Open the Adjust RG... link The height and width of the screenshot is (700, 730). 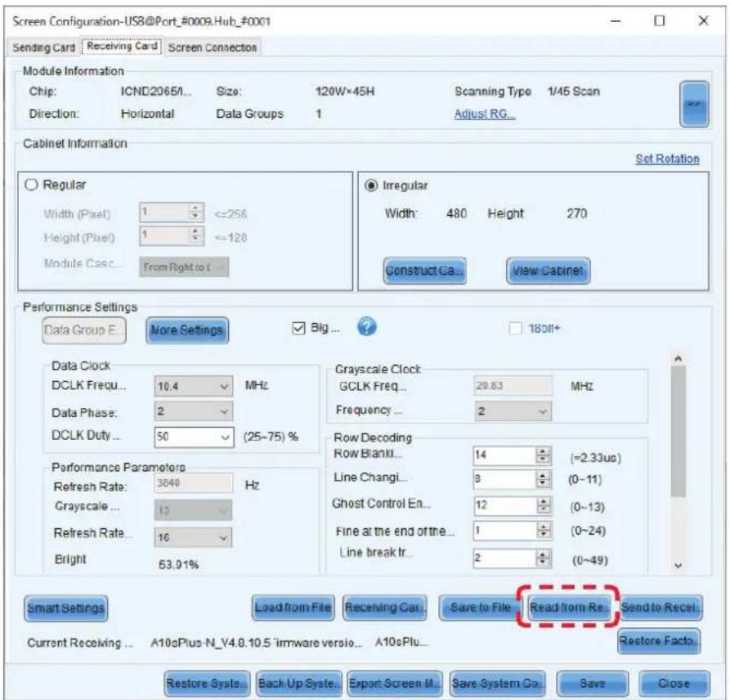pyautogui.click(x=485, y=114)
